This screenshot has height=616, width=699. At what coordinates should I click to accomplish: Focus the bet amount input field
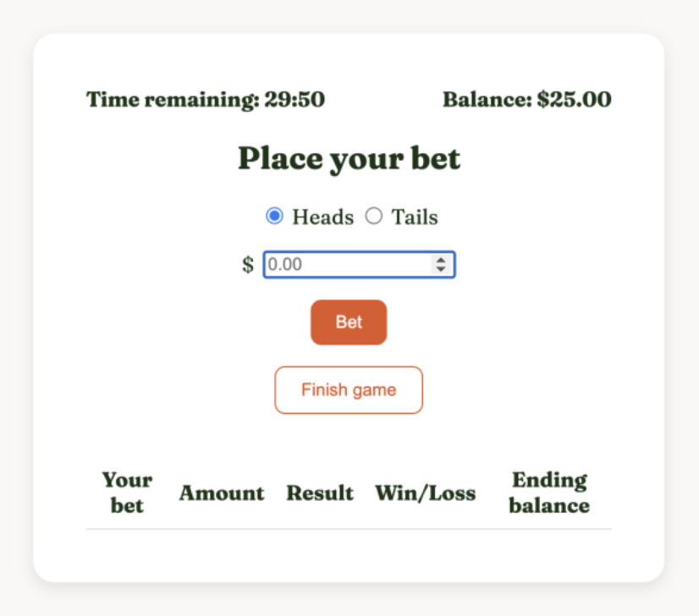click(347, 265)
